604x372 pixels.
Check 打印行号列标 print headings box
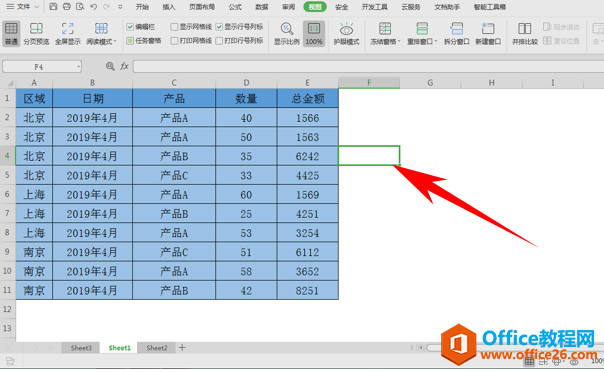[219, 40]
